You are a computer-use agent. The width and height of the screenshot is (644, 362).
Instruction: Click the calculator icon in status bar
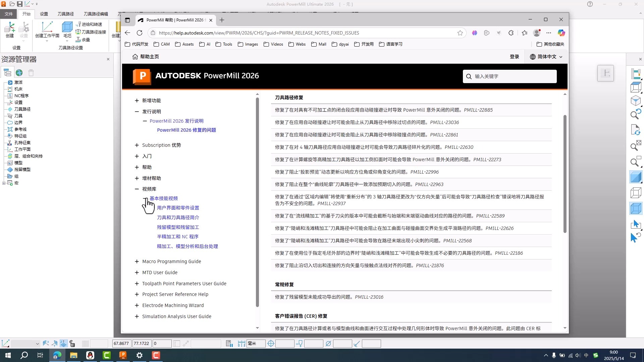pyautogui.click(x=229, y=344)
